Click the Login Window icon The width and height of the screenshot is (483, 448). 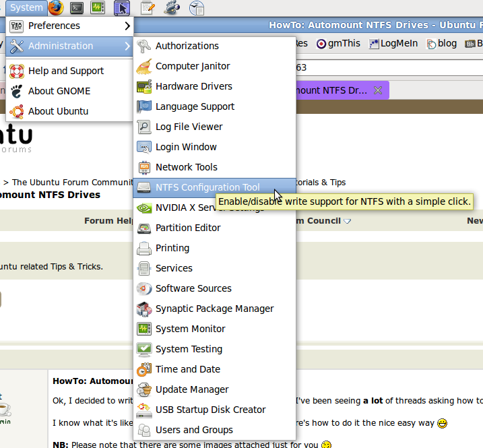point(144,147)
